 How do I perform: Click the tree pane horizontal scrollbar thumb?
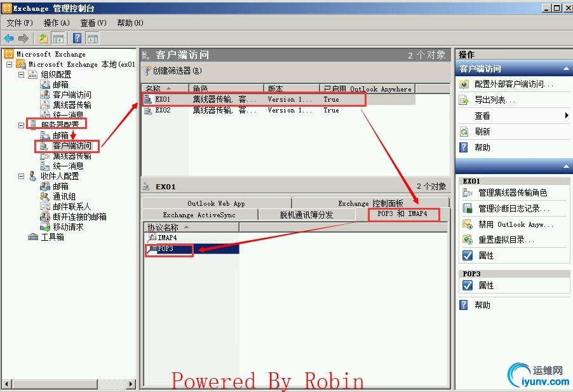click(55, 384)
